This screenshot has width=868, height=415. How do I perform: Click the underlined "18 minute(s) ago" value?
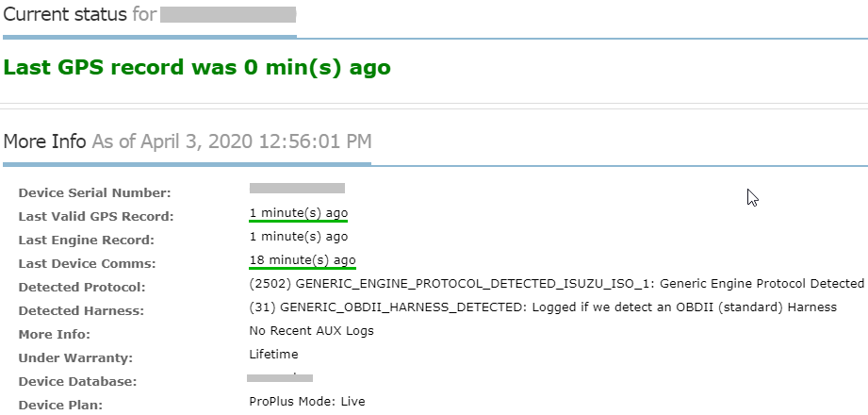tap(303, 260)
